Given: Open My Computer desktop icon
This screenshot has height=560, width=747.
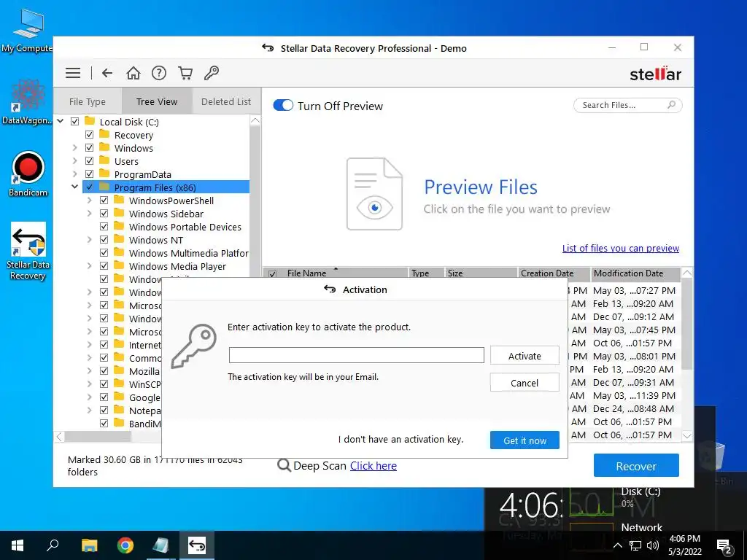Looking at the screenshot, I should tap(27, 29).
